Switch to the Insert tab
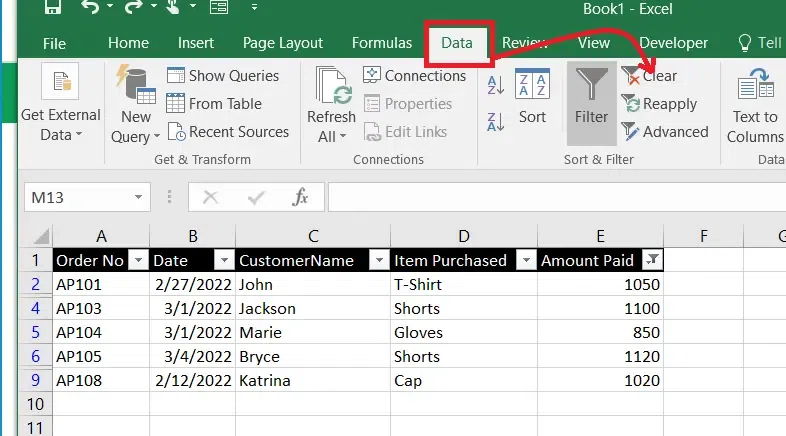 [195, 43]
